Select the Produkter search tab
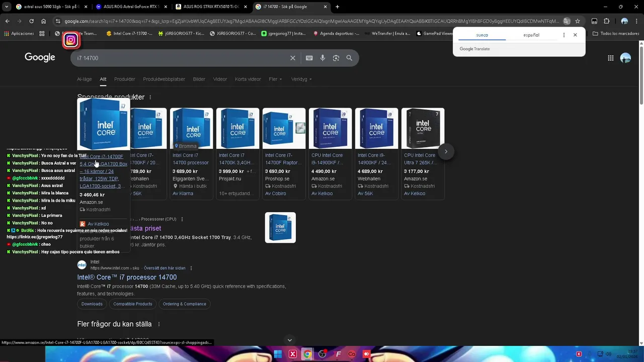The width and height of the screenshot is (644, 362). tap(125, 79)
